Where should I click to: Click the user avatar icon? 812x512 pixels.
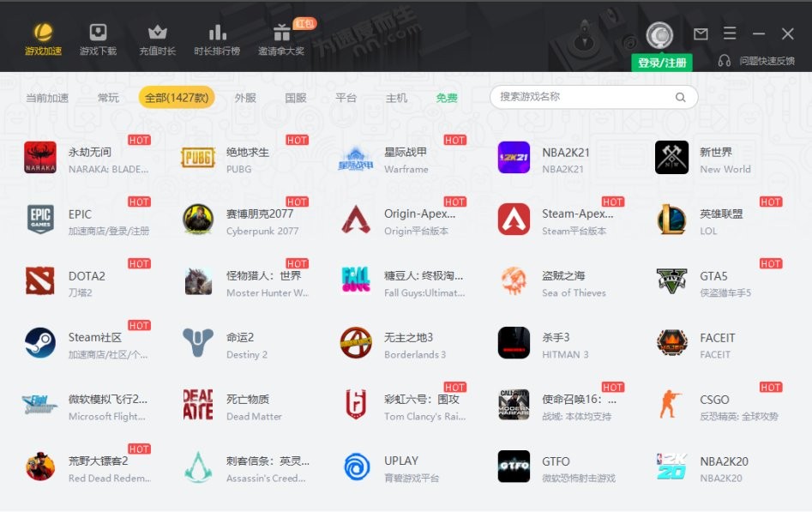(x=659, y=35)
